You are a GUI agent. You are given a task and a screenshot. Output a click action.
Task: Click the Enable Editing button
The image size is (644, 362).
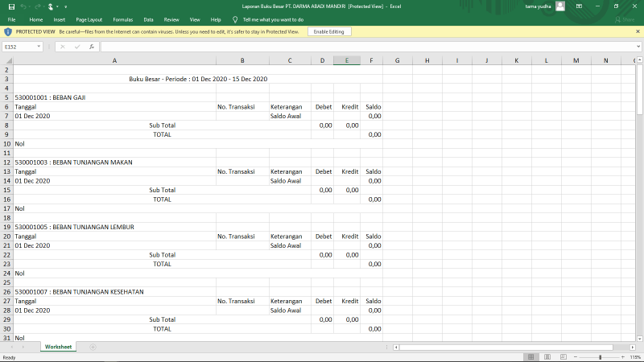pyautogui.click(x=328, y=31)
